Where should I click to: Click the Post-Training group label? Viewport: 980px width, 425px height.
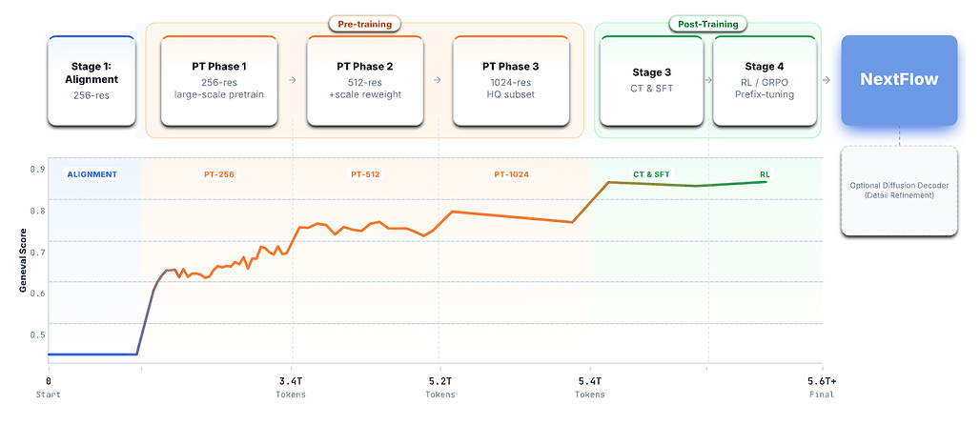(x=706, y=23)
